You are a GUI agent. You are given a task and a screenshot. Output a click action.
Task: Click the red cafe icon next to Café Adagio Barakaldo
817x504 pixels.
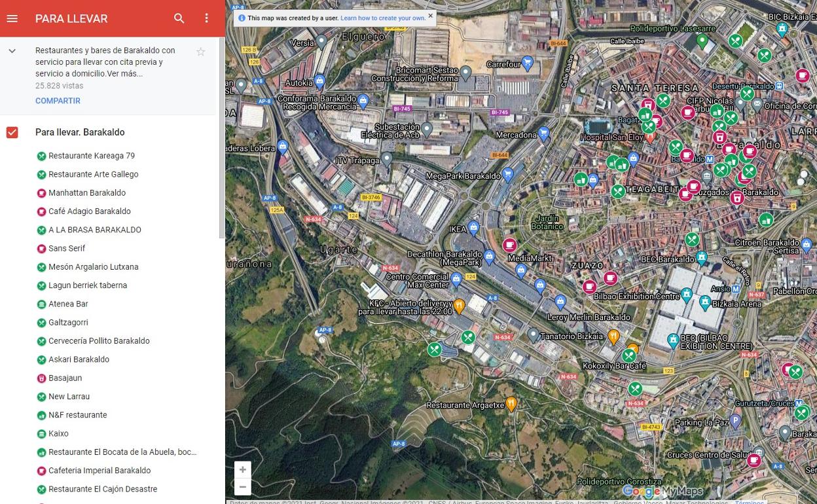coord(41,211)
